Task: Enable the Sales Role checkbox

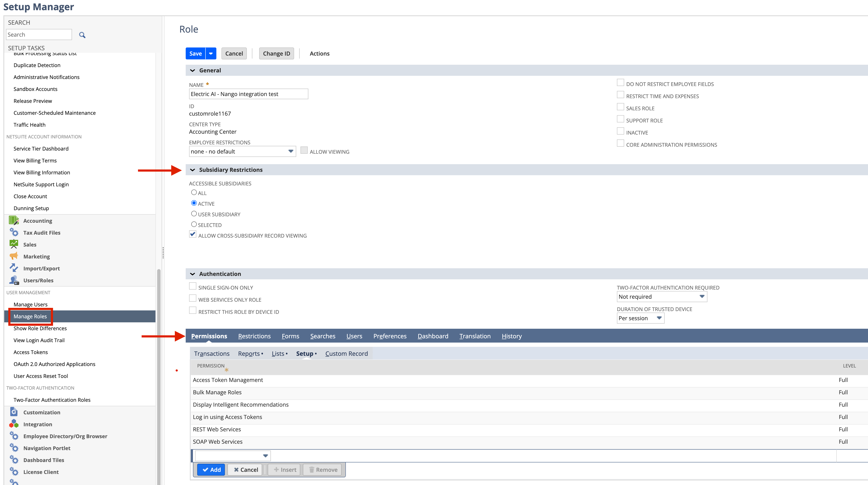Action: [x=620, y=107]
